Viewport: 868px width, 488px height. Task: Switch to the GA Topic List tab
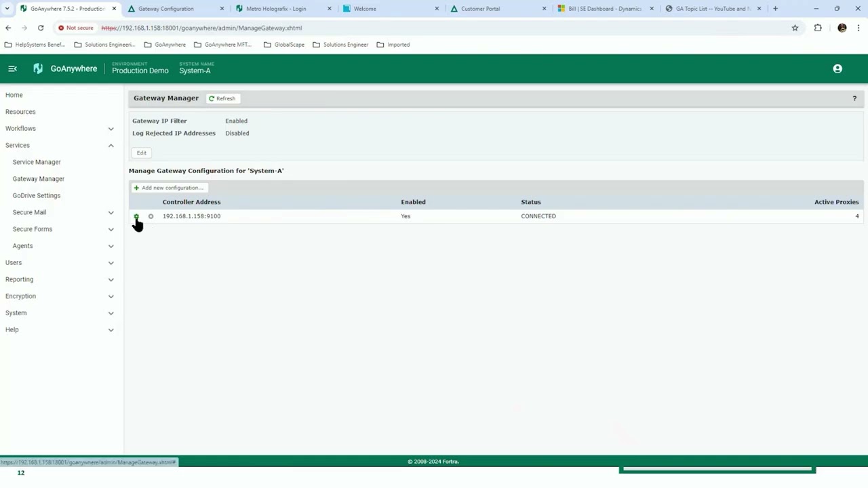click(712, 9)
